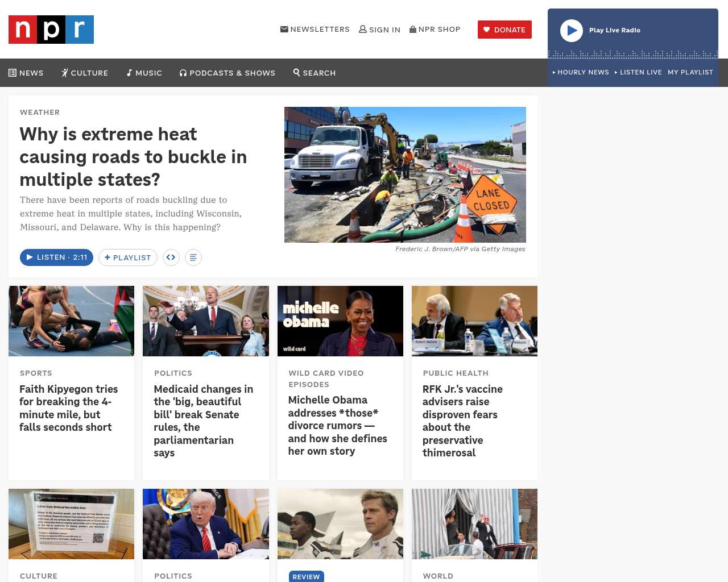Open the Newsletters link
Image resolution: width=728 pixels, height=582 pixels.
coord(315,29)
